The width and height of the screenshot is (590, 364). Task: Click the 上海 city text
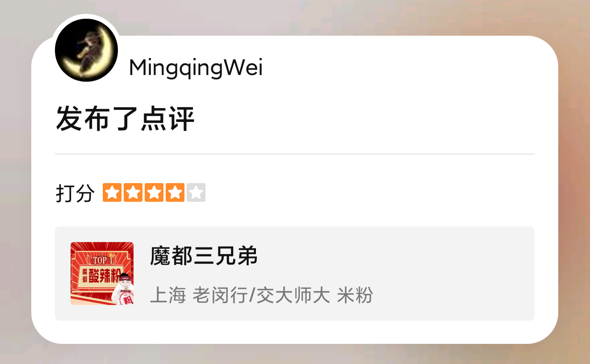[168, 295]
